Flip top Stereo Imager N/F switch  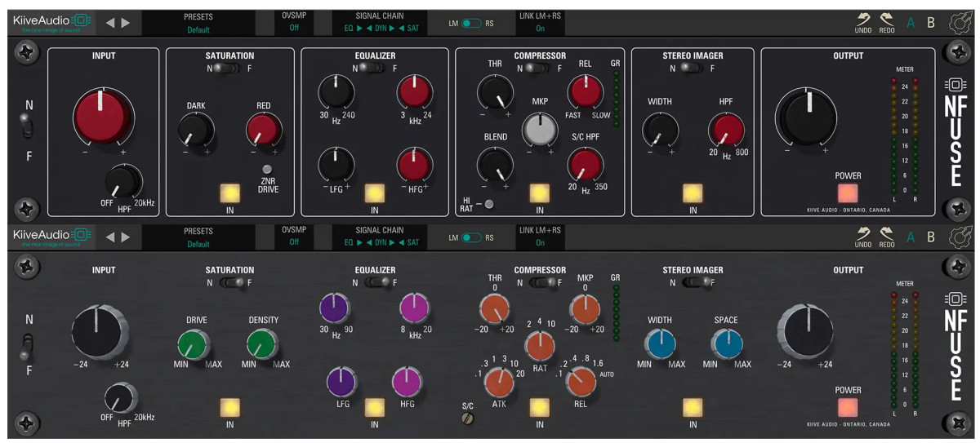coord(693,69)
